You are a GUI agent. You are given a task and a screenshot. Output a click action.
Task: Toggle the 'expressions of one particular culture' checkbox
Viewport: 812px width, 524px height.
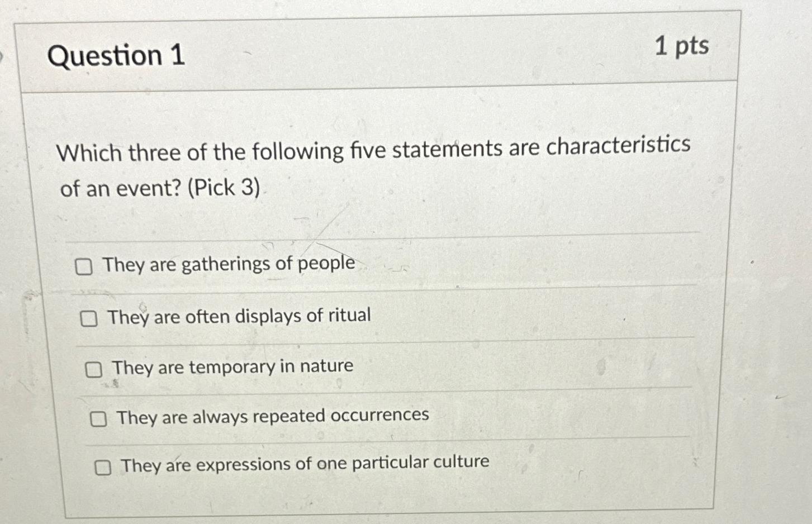pos(103,468)
